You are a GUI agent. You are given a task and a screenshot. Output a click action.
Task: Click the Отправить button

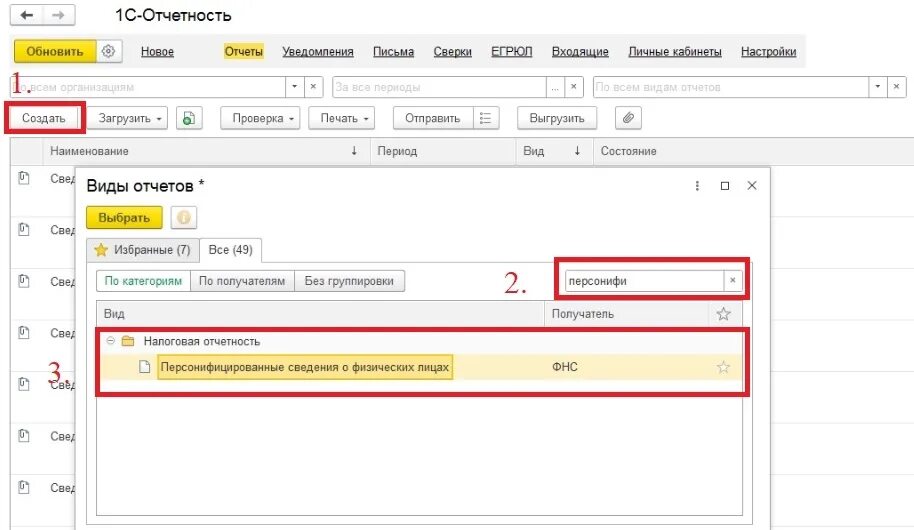pyautogui.click(x=433, y=118)
